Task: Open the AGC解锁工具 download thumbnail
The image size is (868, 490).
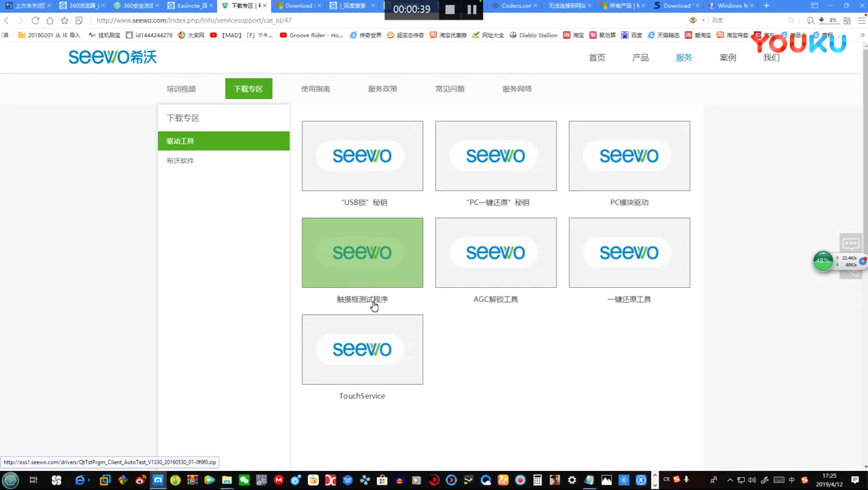Action: click(x=496, y=252)
